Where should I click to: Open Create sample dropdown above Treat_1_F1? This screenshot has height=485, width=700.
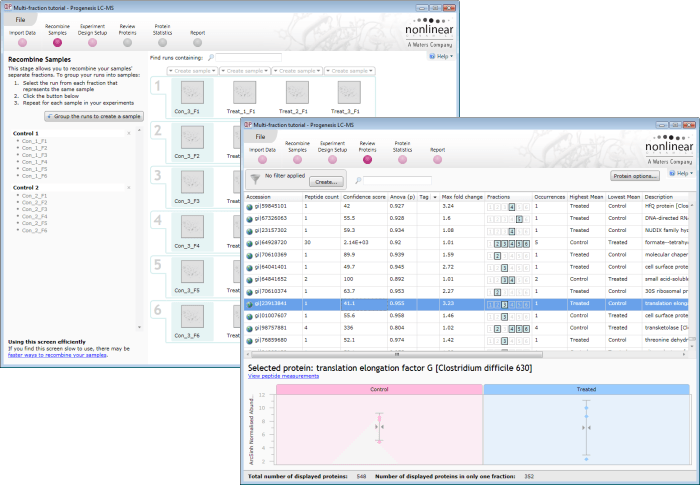coord(245,71)
